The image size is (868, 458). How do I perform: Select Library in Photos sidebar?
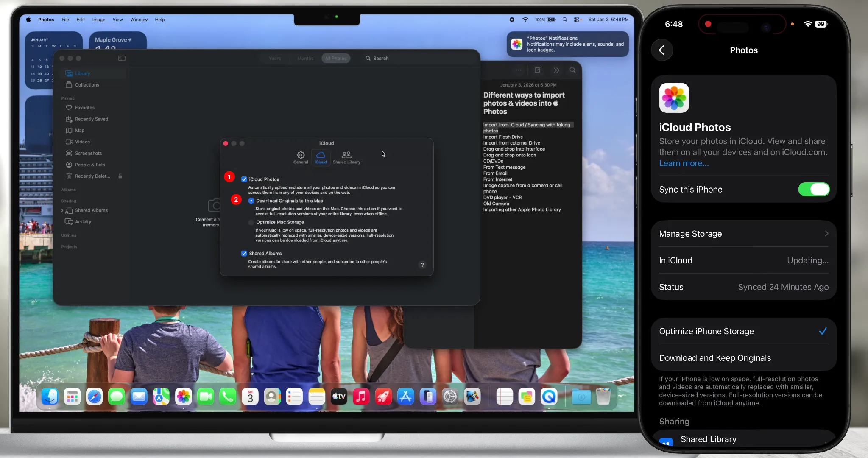(x=93, y=73)
